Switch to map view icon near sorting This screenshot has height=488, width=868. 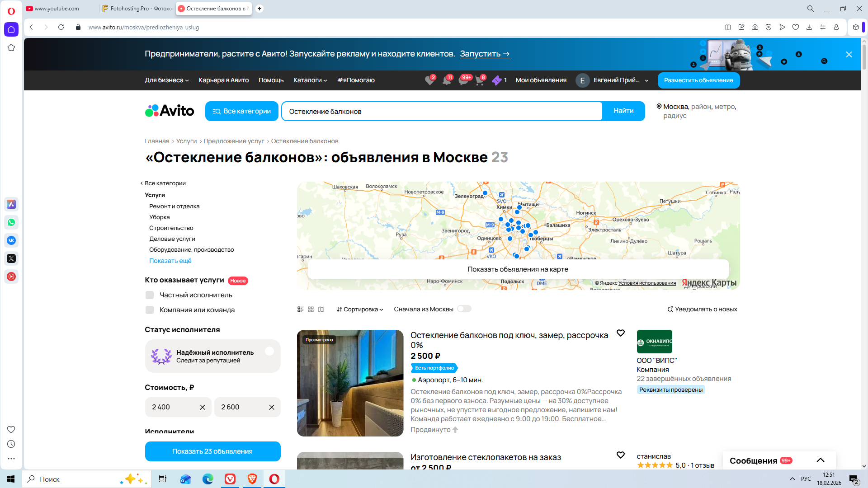pos(321,310)
